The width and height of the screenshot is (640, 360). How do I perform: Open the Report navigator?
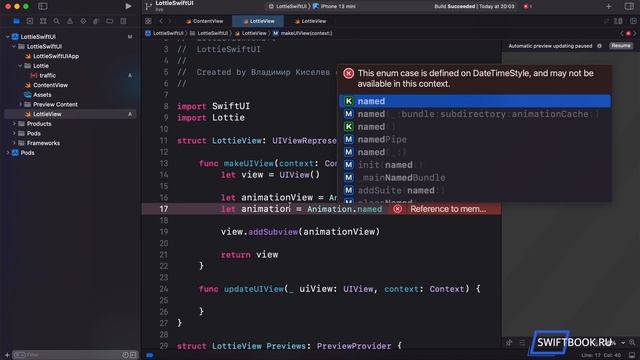click(x=123, y=21)
